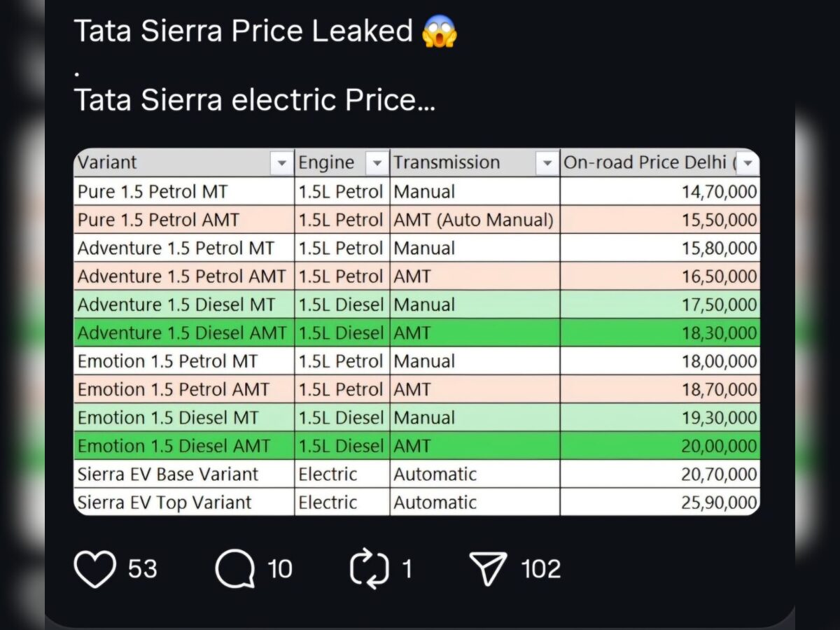The height and width of the screenshot is (630, 840).
Task: Select the Adventure 1.5 Diesel AMT row
Action: (183, 332)
